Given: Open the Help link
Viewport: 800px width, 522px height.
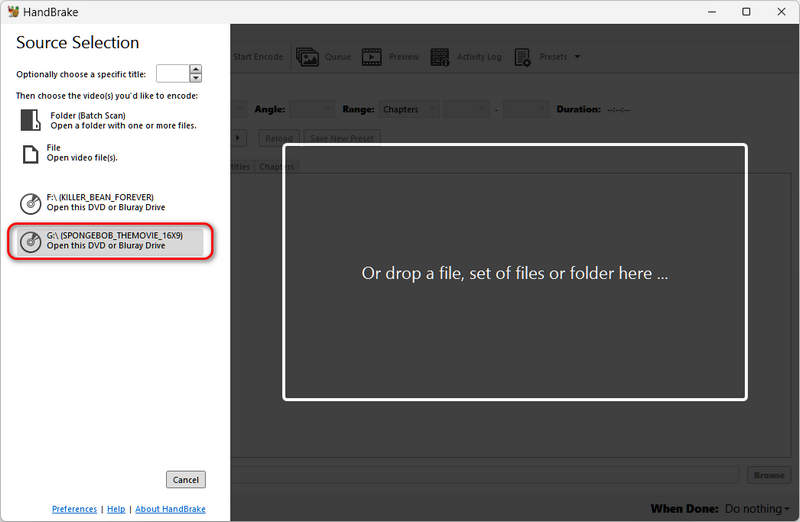Looking at the screenshot, I should (x=116, y=509).
